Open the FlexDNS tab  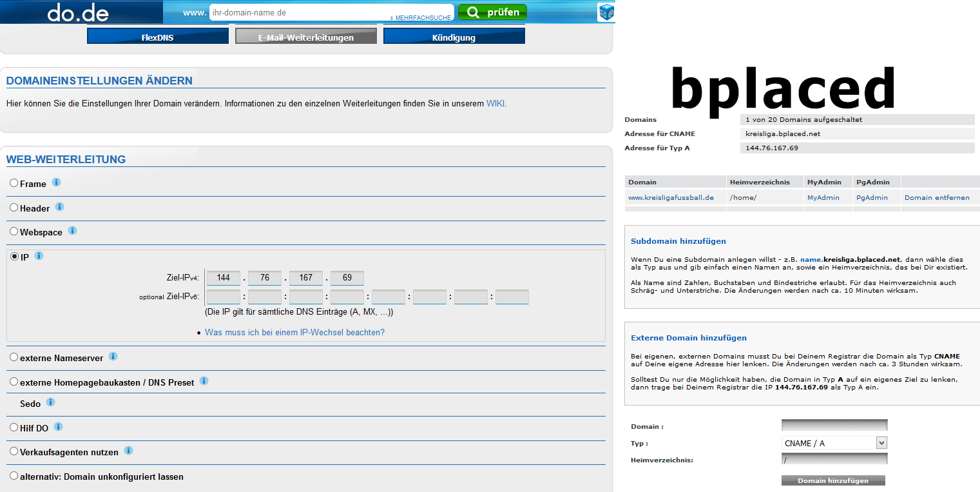(x=158, y=37)
